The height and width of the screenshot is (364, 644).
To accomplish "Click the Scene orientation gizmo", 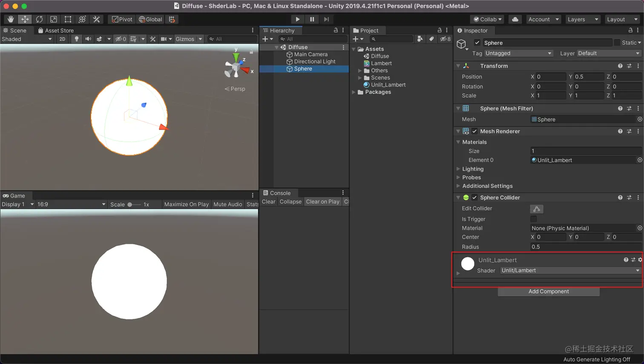I will [x=236, y=66].
